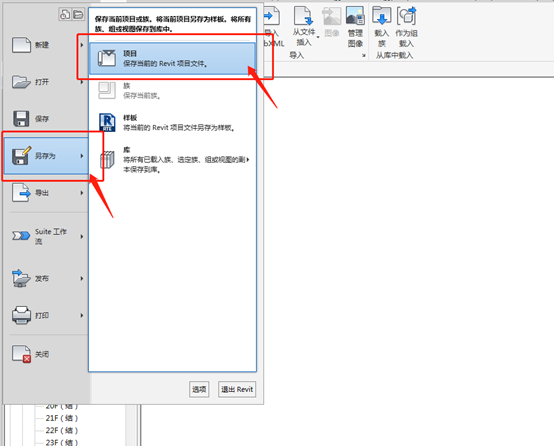Select 21F (结) in project browser
This screenshot has height=446, width=554.
pyautogui.click(x=61, y=418)
